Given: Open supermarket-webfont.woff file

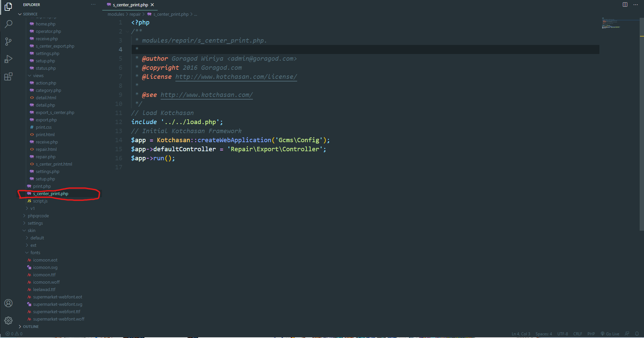Looking at the screenshot, I should (59, 319).
